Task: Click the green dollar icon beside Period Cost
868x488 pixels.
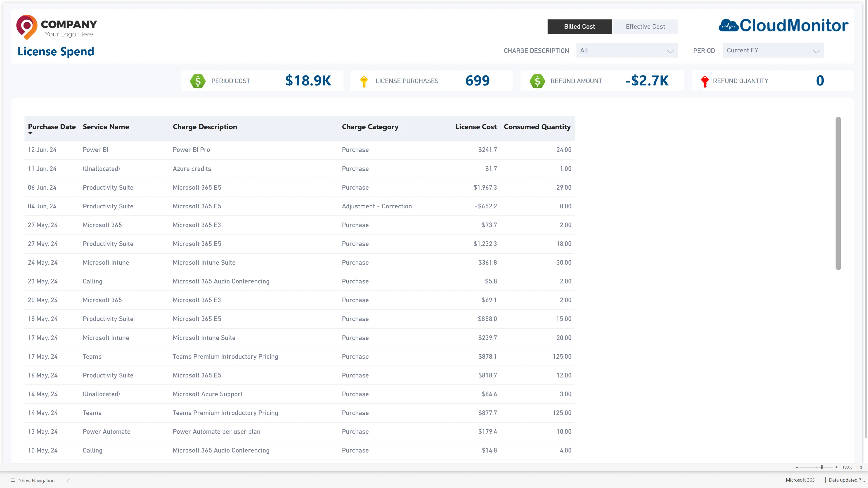Action: (198, 81)
